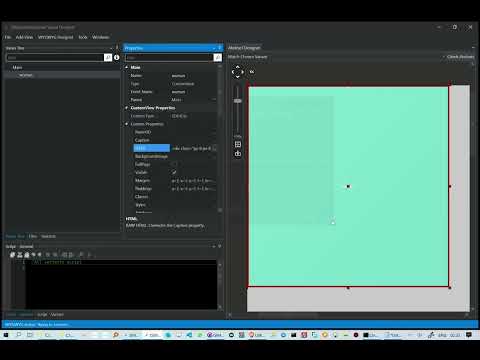Viewport: 480px width, 360px height.
Task: Click the icon below the grid icon
Action: tap(238, 154)
